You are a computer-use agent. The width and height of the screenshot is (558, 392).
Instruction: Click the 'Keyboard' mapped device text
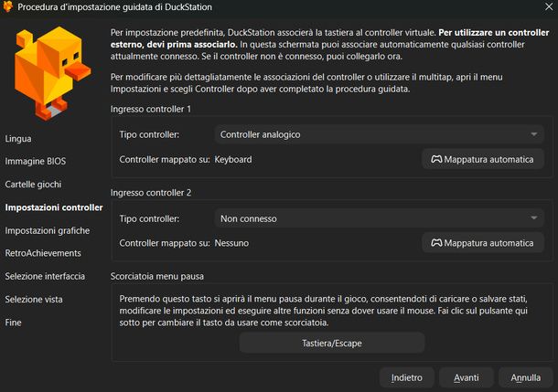[x=233, y=160]
